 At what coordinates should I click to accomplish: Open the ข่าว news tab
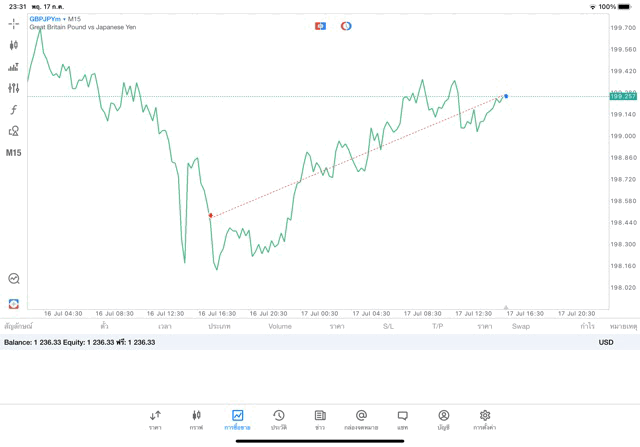320,420
